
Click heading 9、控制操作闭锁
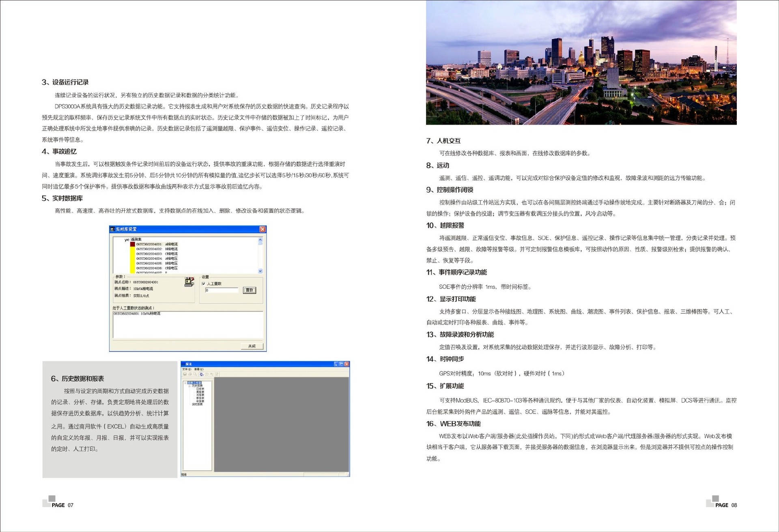[450, 190]
